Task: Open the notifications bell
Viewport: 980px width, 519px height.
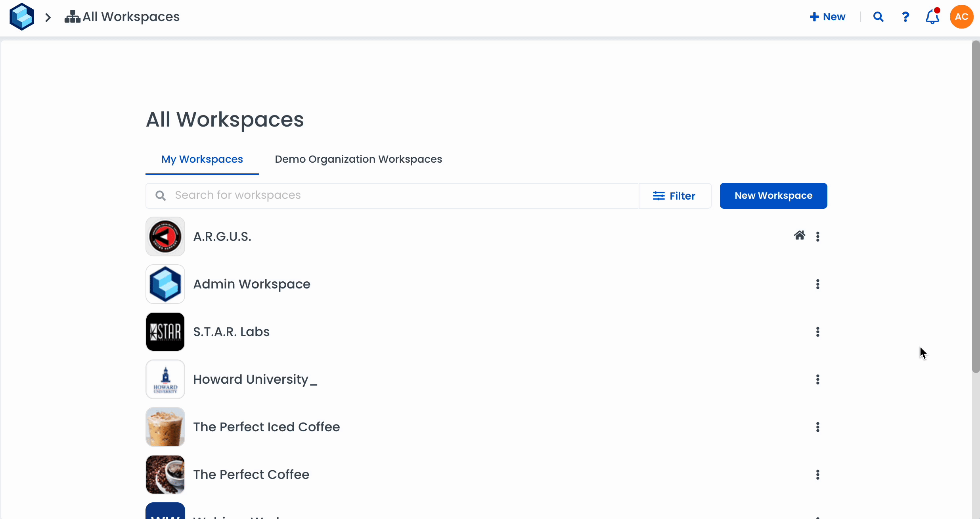Action: (932, 17)
